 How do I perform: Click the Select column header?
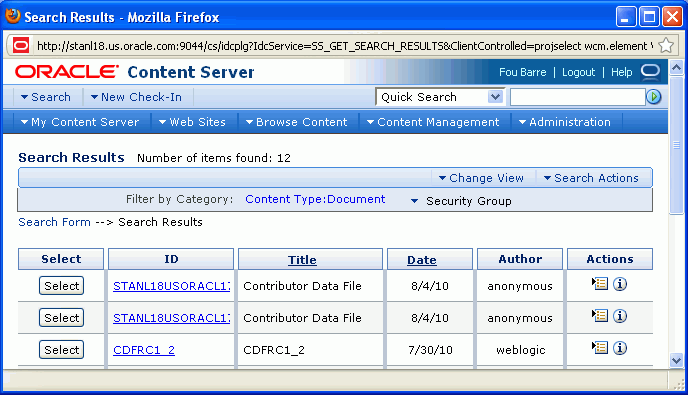[x=61, y=259]
